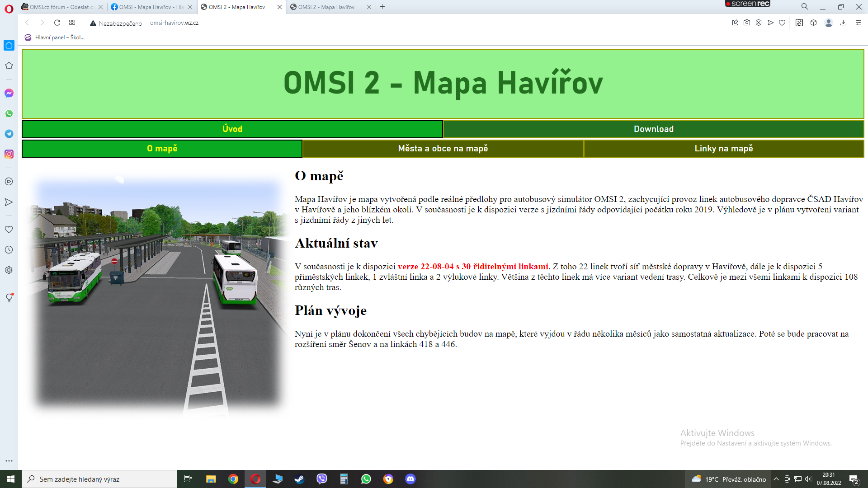
Task: Open WhatsApp in Opera sidebar
Action: [9, 113]
